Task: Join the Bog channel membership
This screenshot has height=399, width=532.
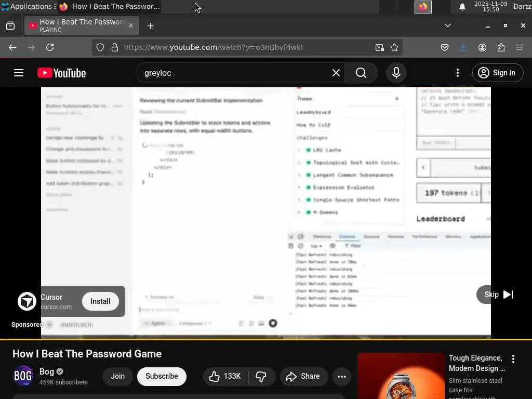Action: click(x=118, y=376)
